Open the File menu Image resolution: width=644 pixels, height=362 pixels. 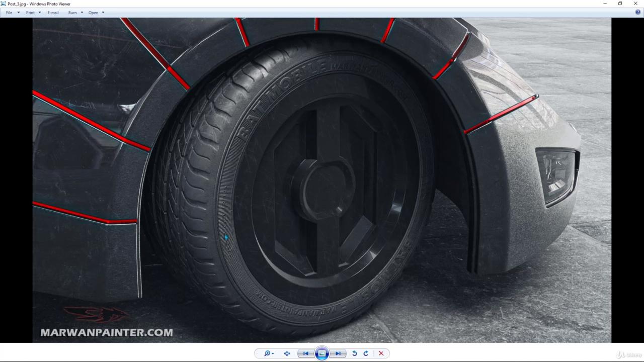(x=13, y=13)
